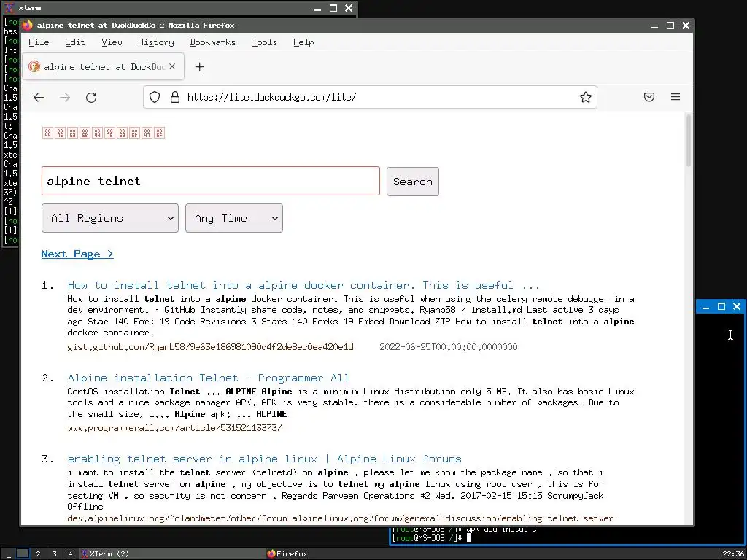This screenshot has width=747, height=560.
Task: Click Firefox icon in the taskbar
Action: [271, 553]
